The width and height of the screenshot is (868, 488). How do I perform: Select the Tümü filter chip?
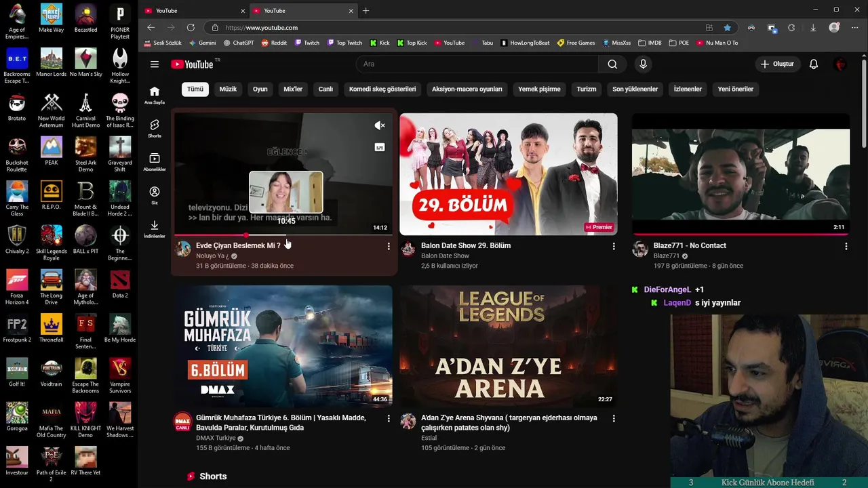click(195, 89)
